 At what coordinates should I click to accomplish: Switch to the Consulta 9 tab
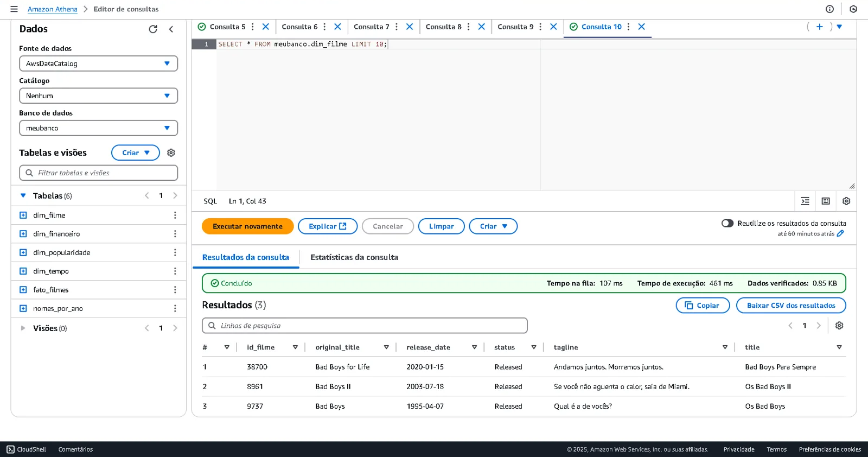click(x=515, y=27)
